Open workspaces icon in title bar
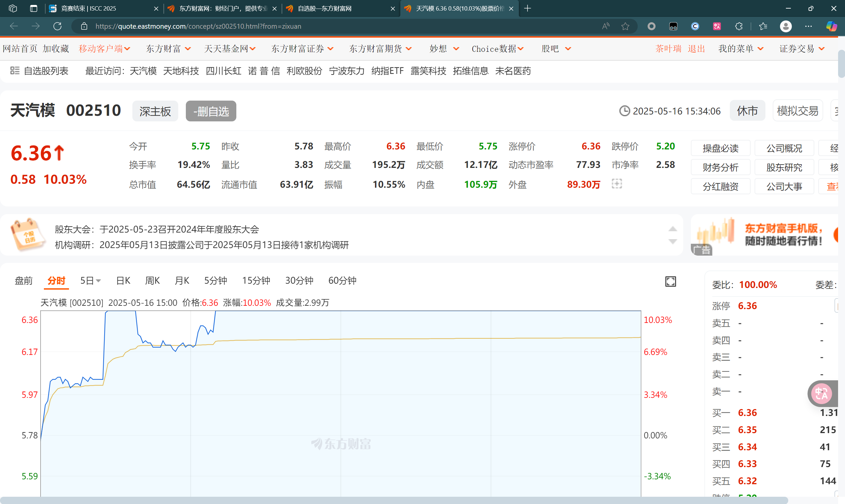This screenshot has width=845, height=504. tap(13, 9)
